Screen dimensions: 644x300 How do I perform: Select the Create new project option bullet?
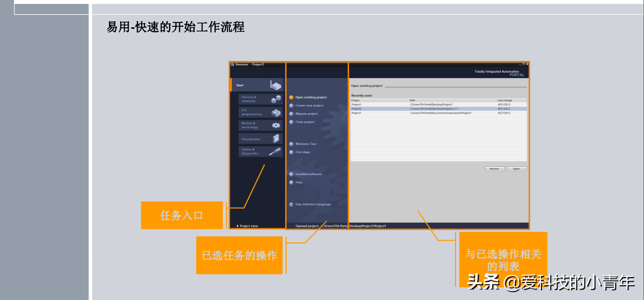pos(291,106)
